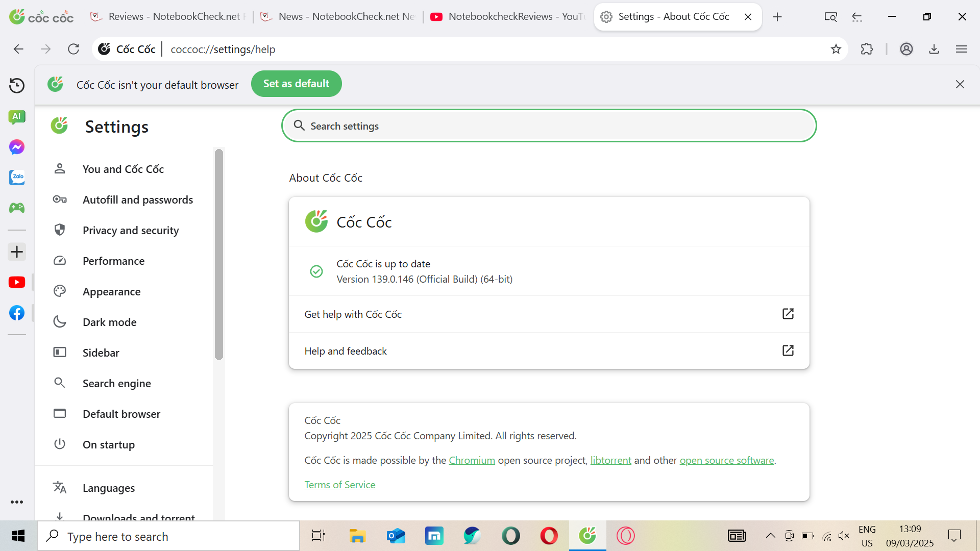Bookmark this page with the star icon
The image size is (980, 551).
(836, 49)
